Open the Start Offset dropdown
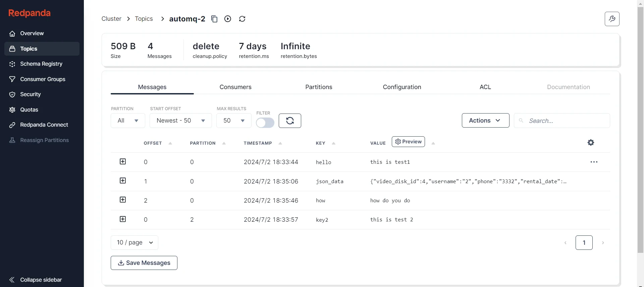The image size is (644, 287). coord(181,121)
